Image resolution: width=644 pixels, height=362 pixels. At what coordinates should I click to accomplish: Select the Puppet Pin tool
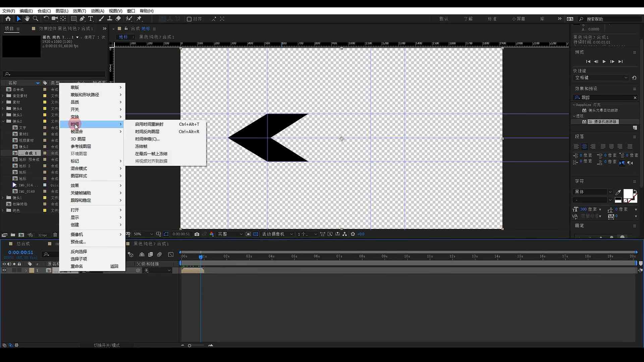click(139, 19)
